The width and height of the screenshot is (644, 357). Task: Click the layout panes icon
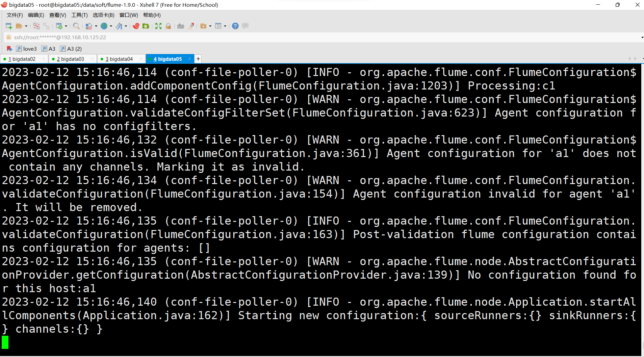click(218, 26)
